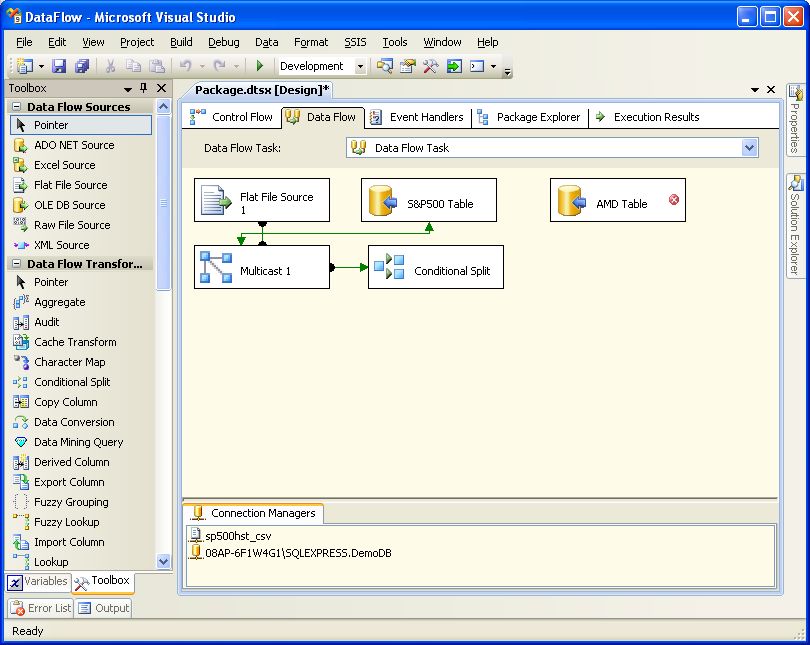Pick Excel Source from the Toolbox
The height and width of the screenshot is (645, 810).
(x=64, y=165)
